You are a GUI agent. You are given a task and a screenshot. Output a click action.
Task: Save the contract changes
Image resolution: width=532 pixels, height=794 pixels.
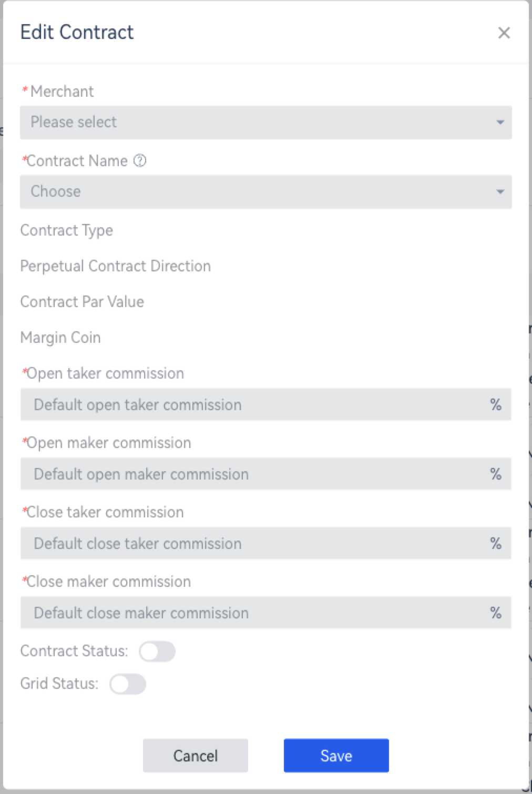tap(336, 756)
